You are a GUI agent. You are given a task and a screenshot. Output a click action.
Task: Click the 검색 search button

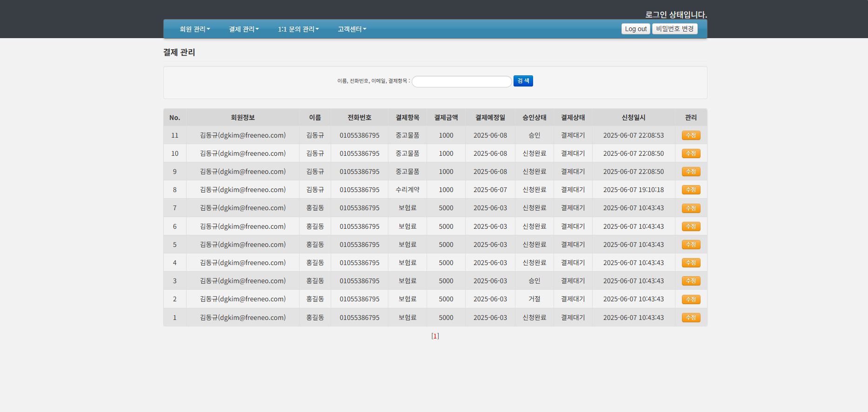[523, 81]
